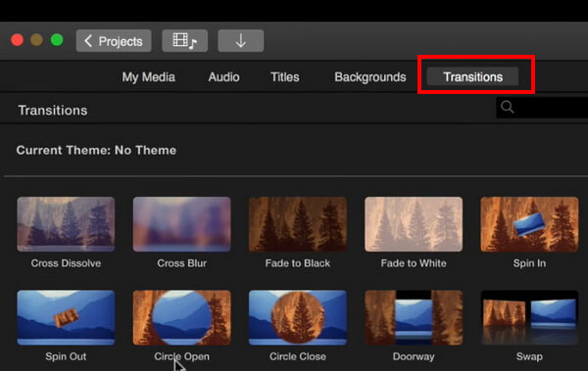Select the Doorway transition
Image resolution: width=588 pixels, height=371 pixels.
[x=414, y=317]
